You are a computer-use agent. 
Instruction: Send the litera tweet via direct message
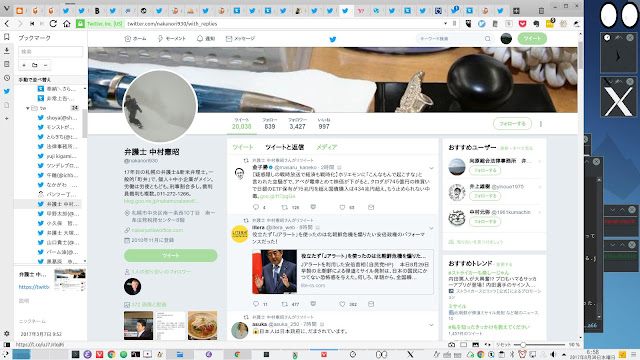pos(371,304)
